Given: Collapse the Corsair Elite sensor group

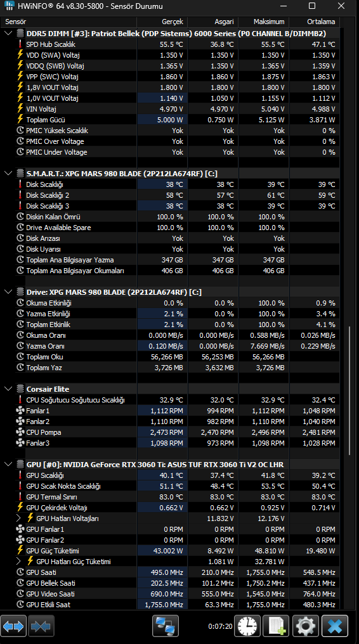Looking at the screenshot, I should point(8,389).
